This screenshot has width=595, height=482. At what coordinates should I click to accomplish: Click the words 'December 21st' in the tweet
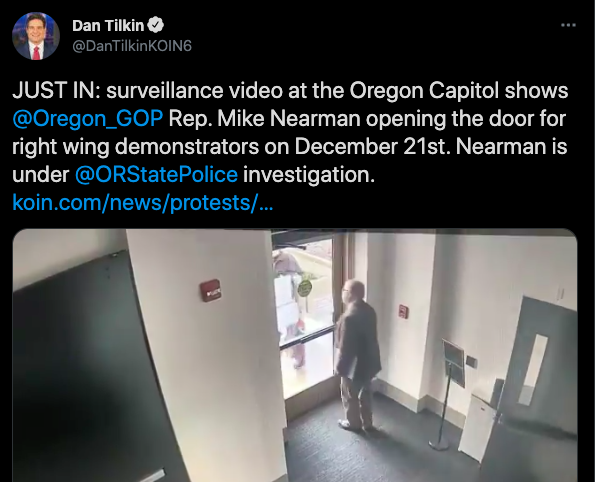[x=373, y=147]
